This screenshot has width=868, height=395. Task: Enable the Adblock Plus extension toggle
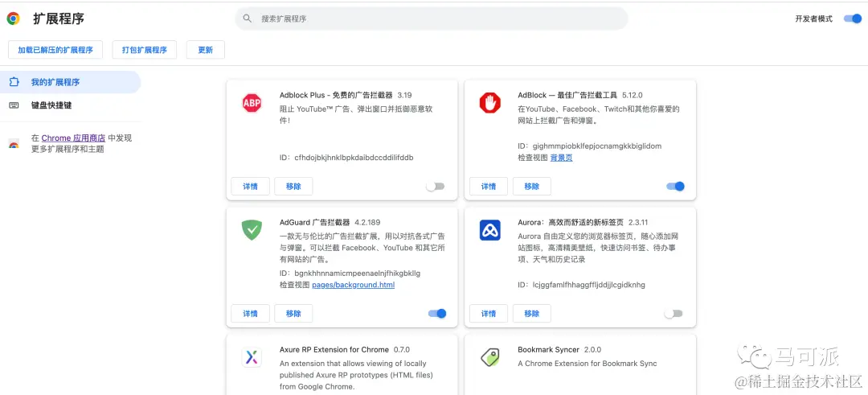pos(435,187)
